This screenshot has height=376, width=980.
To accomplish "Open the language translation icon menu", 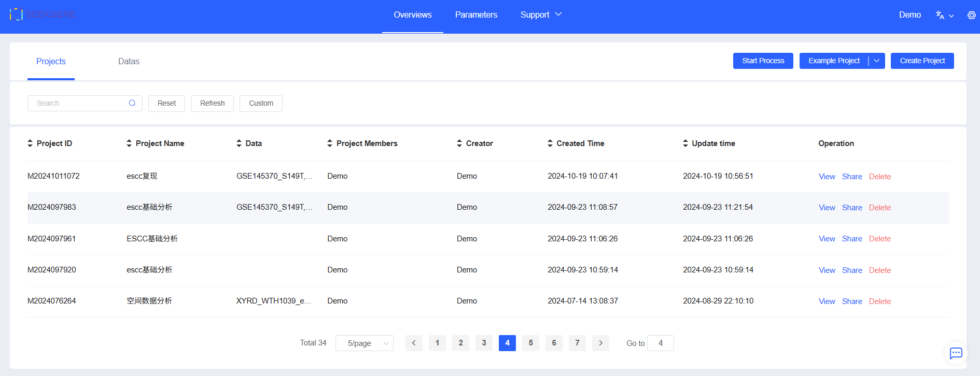I will 944,16.
